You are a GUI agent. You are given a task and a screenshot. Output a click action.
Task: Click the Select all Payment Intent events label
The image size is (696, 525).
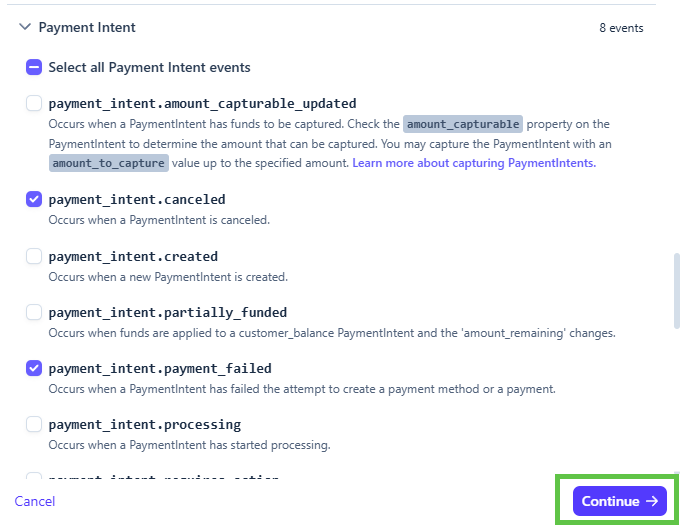coord(149,68)
